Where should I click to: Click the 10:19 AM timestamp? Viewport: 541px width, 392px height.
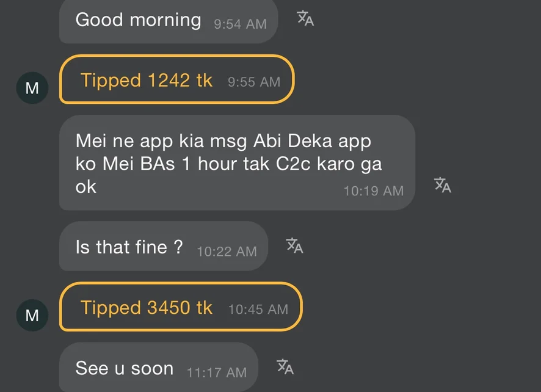[373, 191]
